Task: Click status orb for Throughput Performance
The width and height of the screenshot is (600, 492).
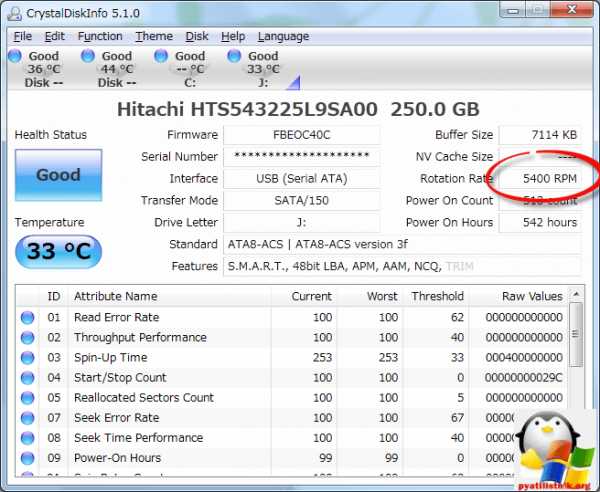Action: click(28, 337)
